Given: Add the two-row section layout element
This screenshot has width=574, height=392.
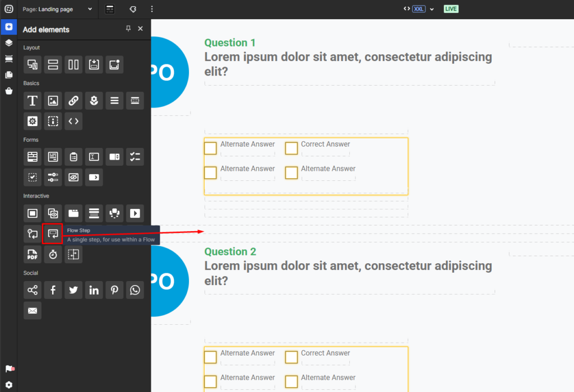Looking at the screenshot, I should (53, 65).
